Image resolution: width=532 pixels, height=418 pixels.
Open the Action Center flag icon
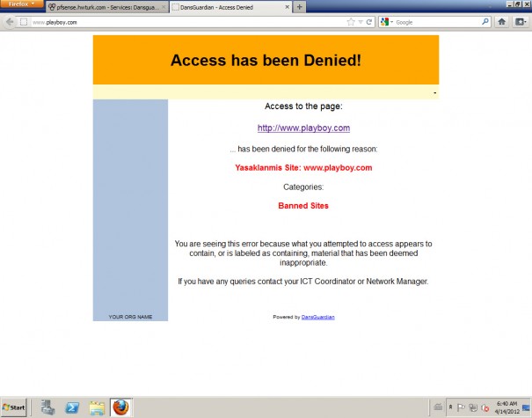461,407
